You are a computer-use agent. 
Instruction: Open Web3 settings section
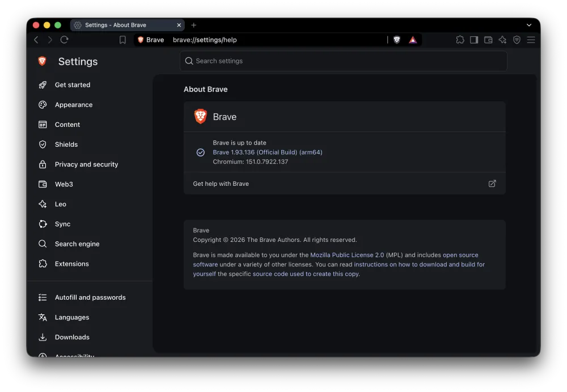pyautogui.click(x=64, y=184)
